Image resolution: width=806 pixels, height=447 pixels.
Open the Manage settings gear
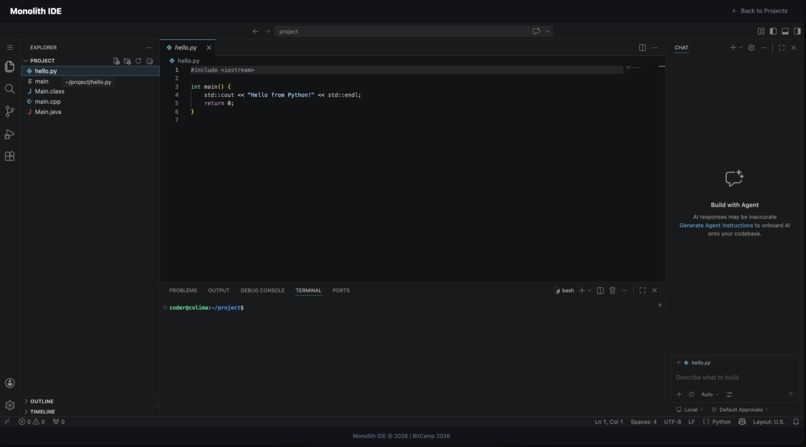(10, 405)
